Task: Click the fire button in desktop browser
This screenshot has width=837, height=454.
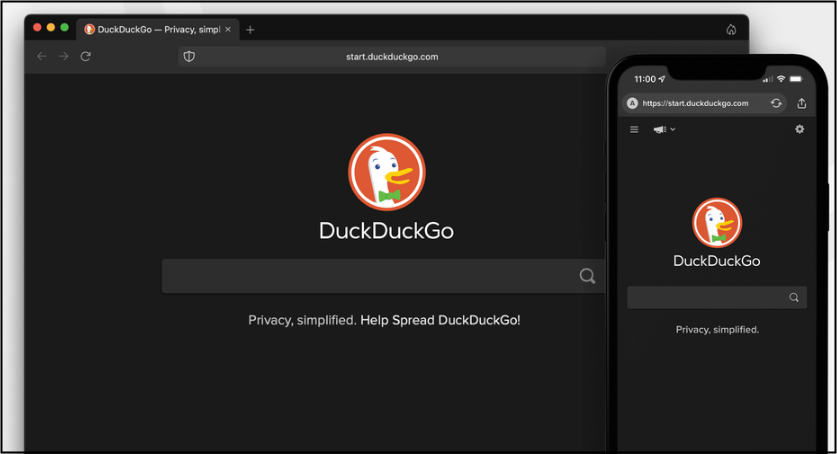Action: click(731, 29)
